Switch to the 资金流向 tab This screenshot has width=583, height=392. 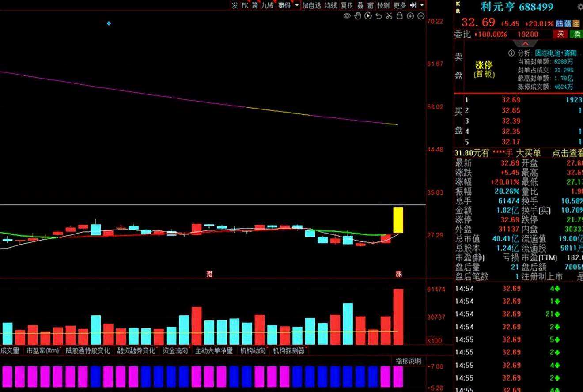tap(175, 351)
